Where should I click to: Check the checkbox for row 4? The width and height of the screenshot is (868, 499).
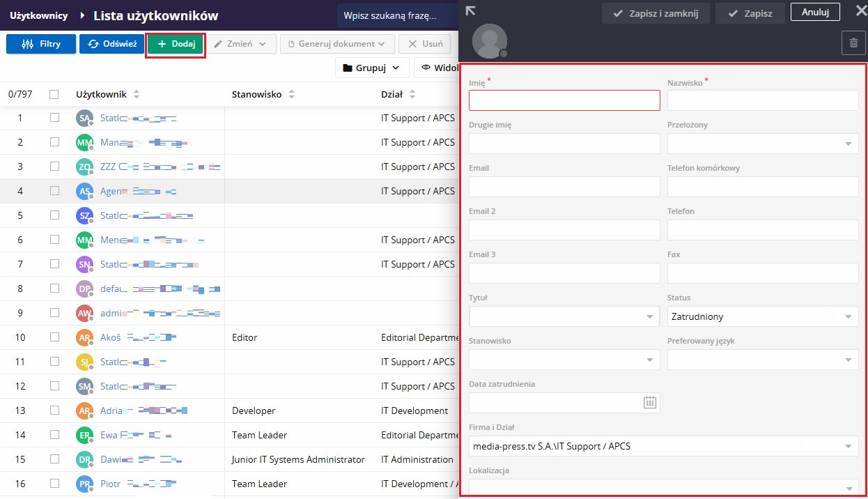(54, 191)
